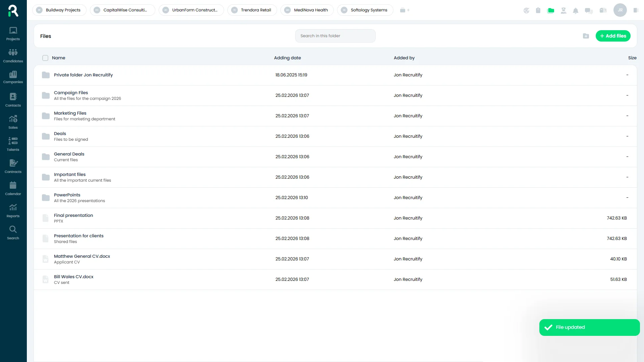Open the Contracts sidebar section
The height and width of the screenshot is (362, 644).
(x=13, y=166)
